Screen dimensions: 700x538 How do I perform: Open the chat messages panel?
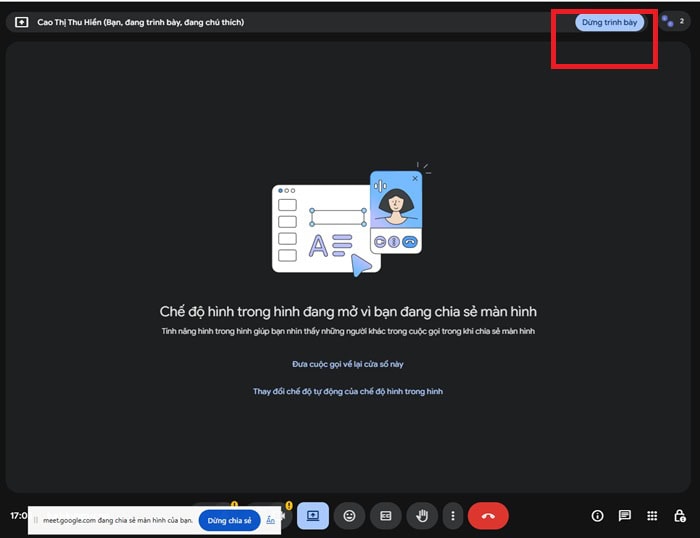pyautogui.click(x=625, y=516)
